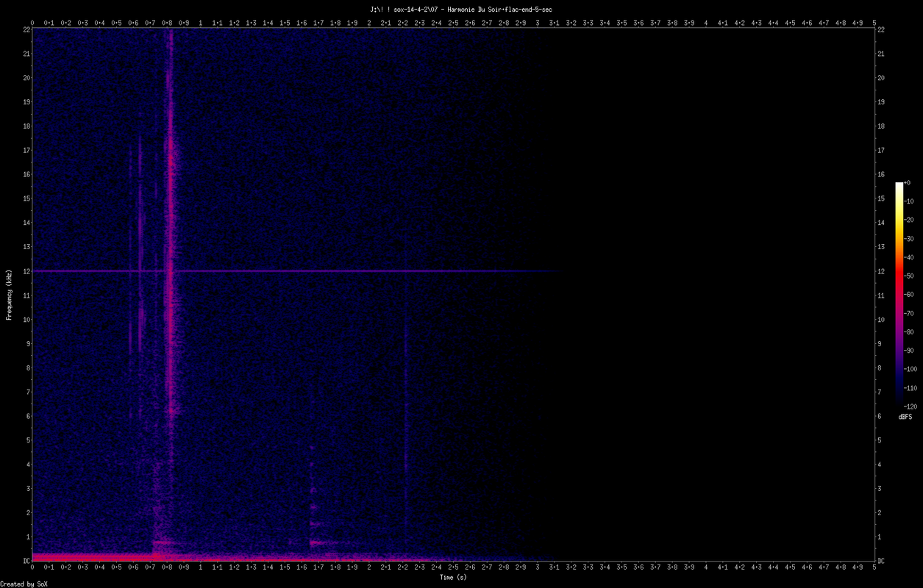Click the '-60' value on dBFS scale
This screenshot has width=923, height=588.
(x=909, y=295)
